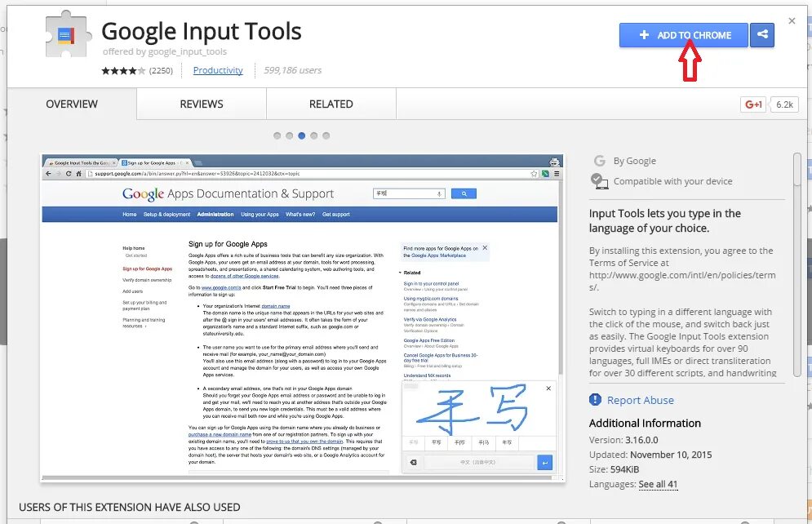Click the By Google text
The height and width of the screenshot is (524, 812).
635,161
